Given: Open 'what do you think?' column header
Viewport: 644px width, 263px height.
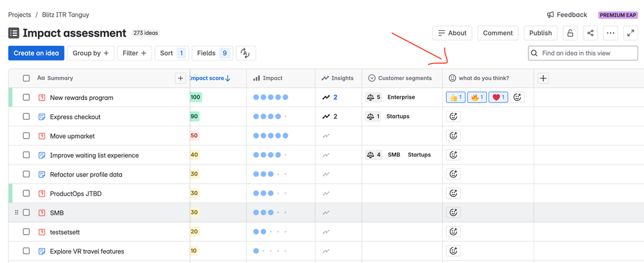Looking at the screenshot, I should click(x=479, y=79).
